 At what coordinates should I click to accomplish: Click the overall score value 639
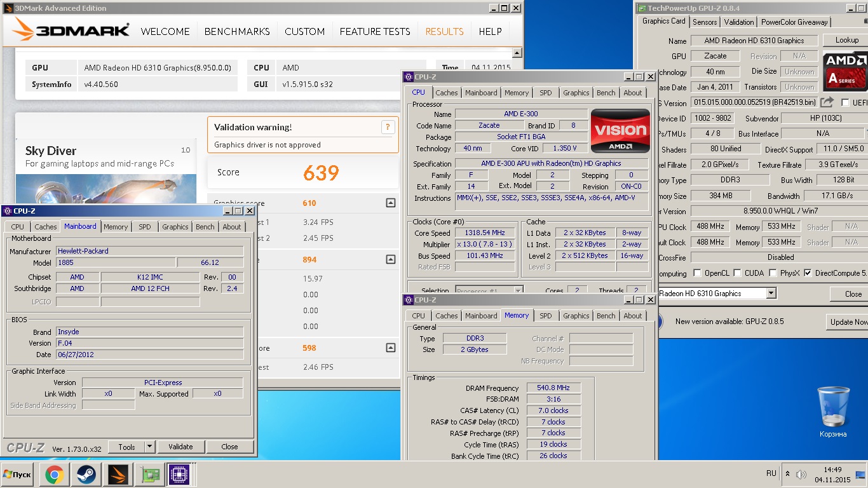(321, 173)
